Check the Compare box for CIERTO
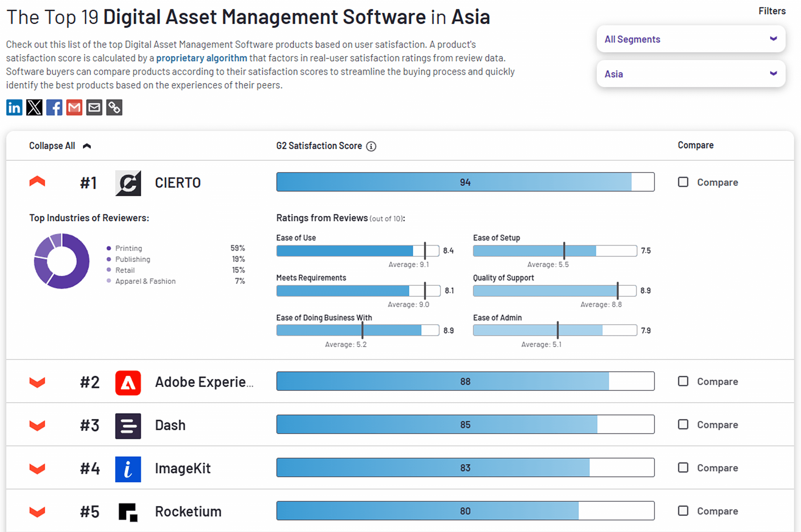Viewport: 801px width, 532px height. click(683, 182)
